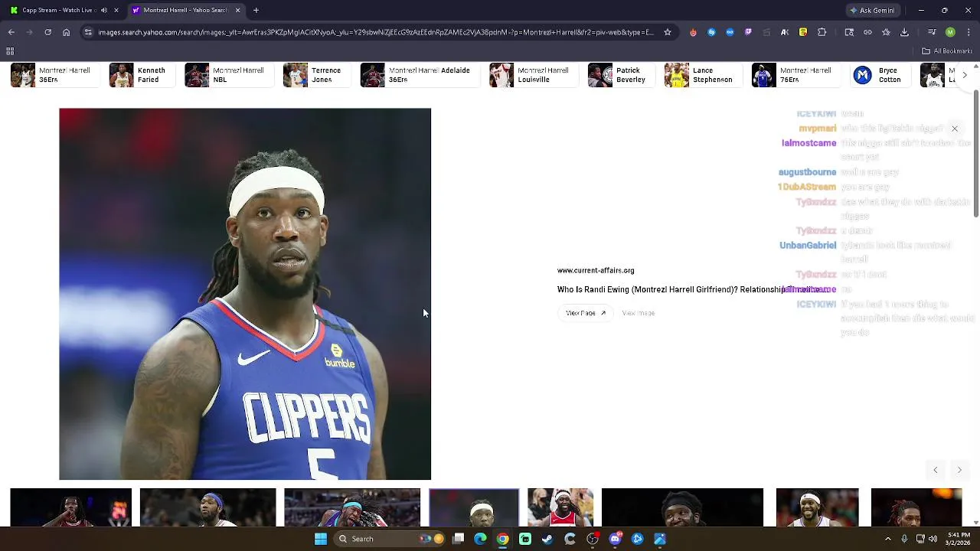Screen dimensions: 980x551
Task: Open Steam from taskbar
Action: coord(547,539)
